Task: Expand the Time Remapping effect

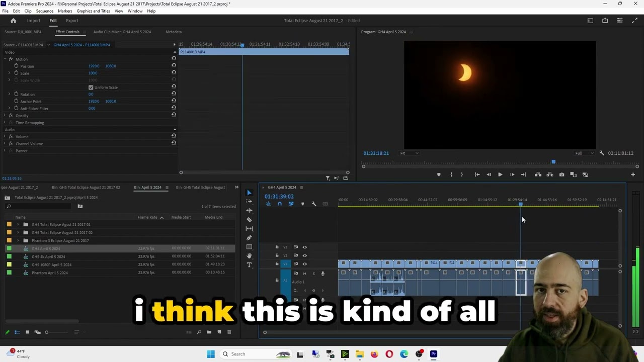Action: (5, 122)
